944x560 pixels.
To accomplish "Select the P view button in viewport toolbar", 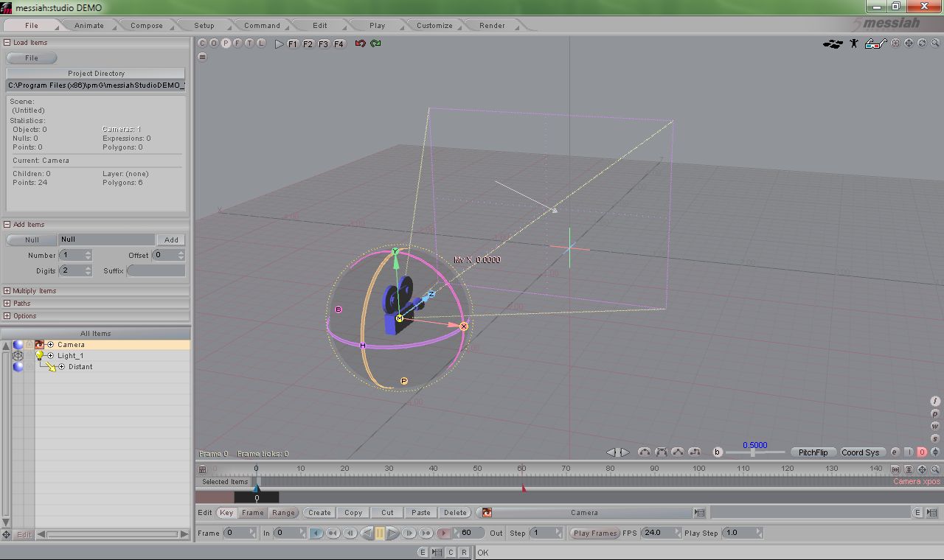I will point(226,43).
